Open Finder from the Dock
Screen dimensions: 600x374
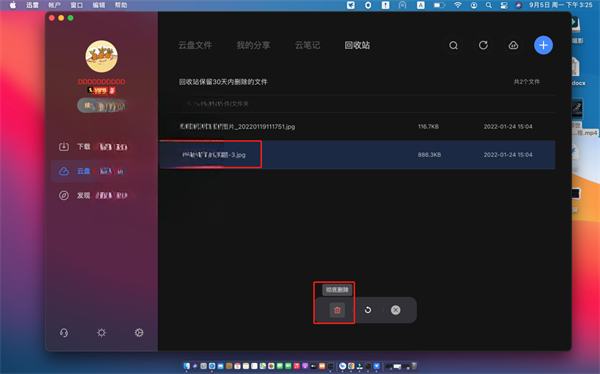[186, 366]
